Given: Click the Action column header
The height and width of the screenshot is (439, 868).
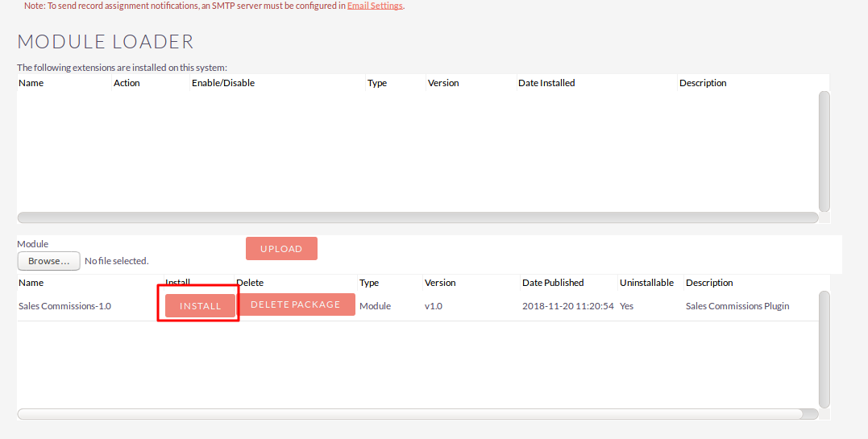Looking at the screenshot, I should tap(127, 83).
